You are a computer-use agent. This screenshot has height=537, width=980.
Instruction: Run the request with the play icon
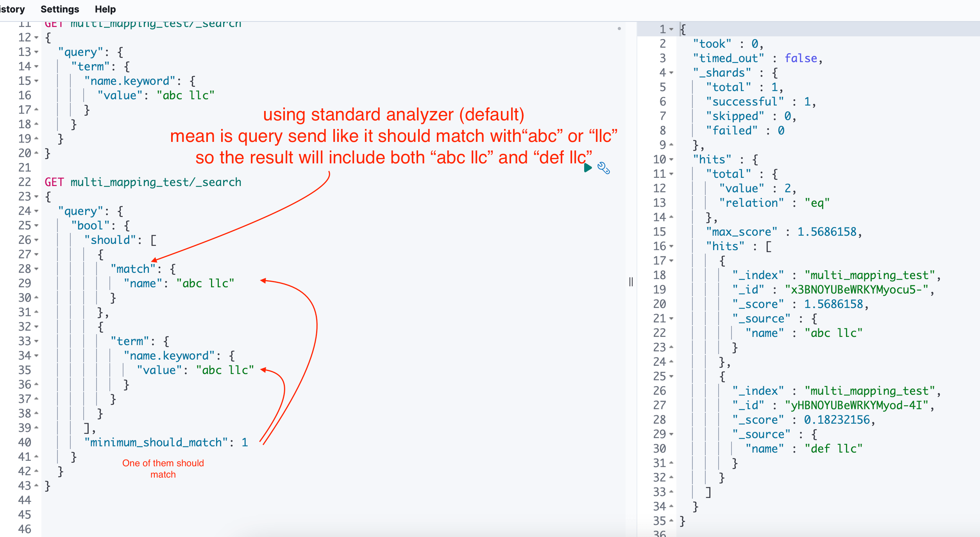[x=588, y=168]
